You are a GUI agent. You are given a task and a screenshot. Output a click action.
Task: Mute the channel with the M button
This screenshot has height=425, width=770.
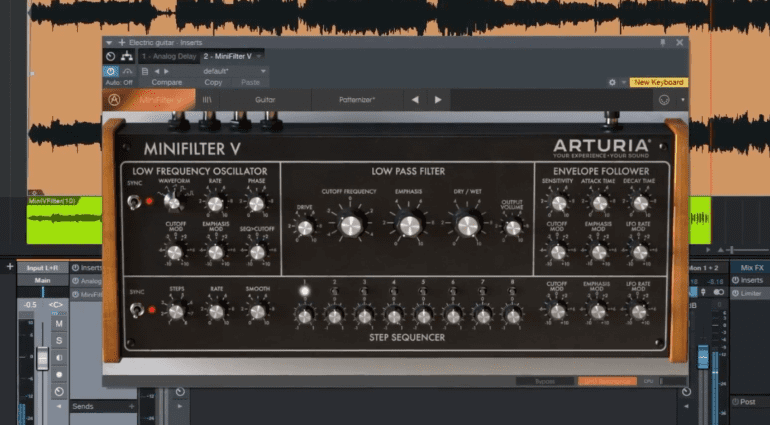pos(59,324)
